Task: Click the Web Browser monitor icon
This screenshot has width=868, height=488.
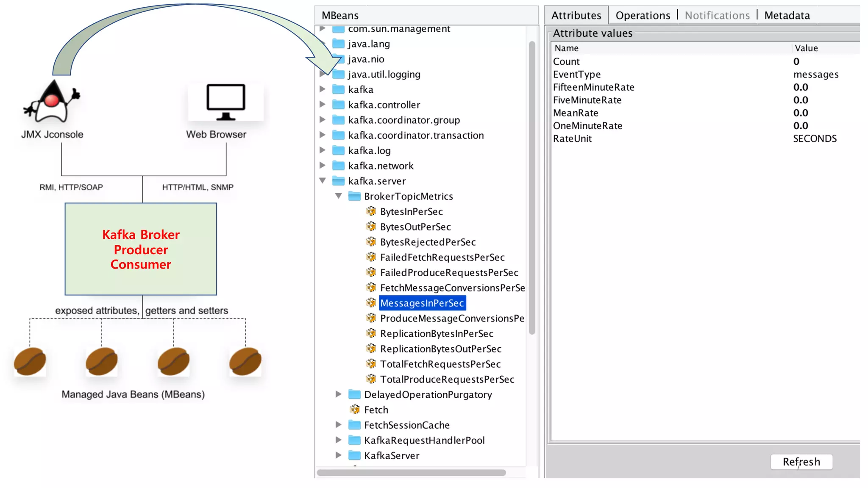Action: coord(225,102)
